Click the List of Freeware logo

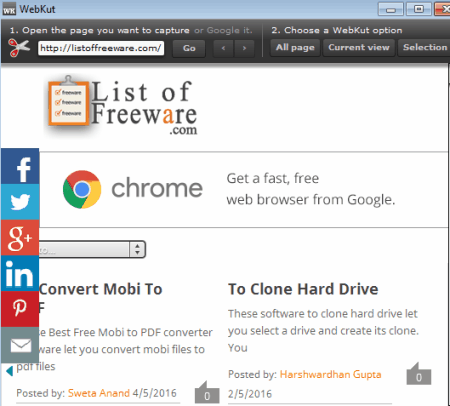click(121, 106)
